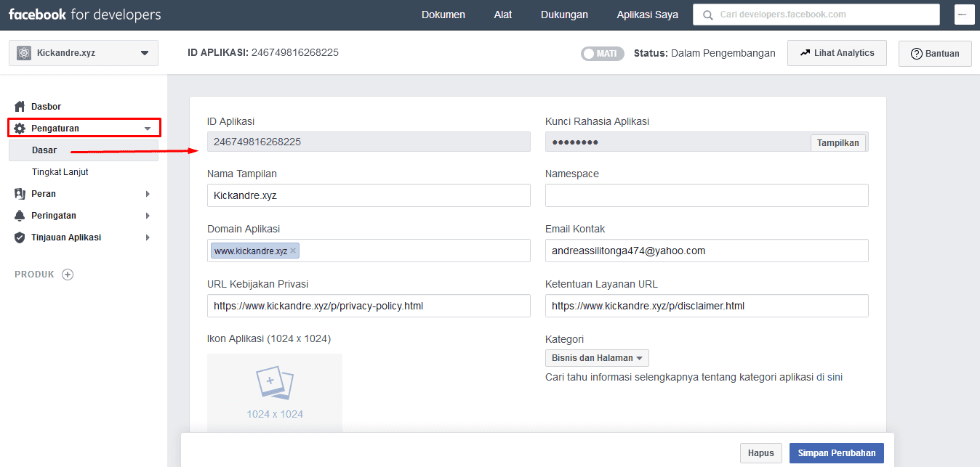The image size is (980, 467).
Task: Click the Email Kontak field
Action: click(x=707, y=251)
